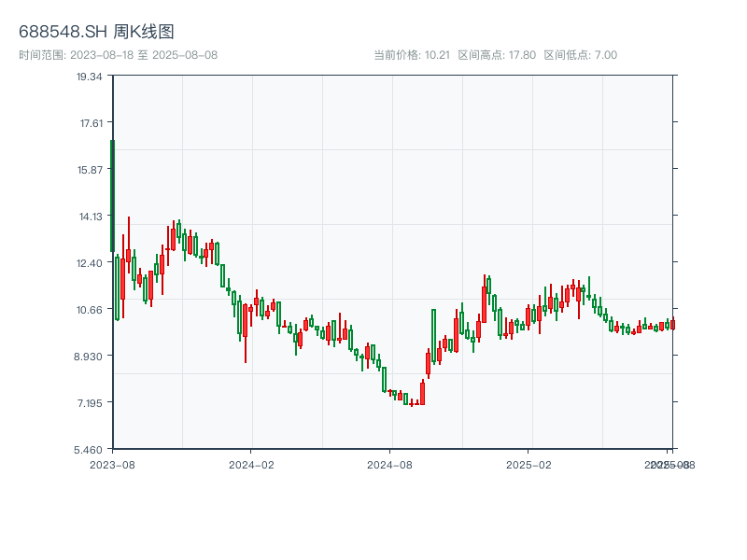This screenshot has height=560, width=747.
Task: Select the tall green first-week candlestick
Action: pos(112,196)
